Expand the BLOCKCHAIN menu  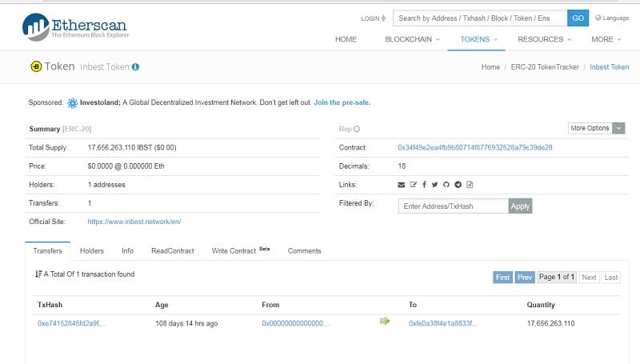pos(412,39)
